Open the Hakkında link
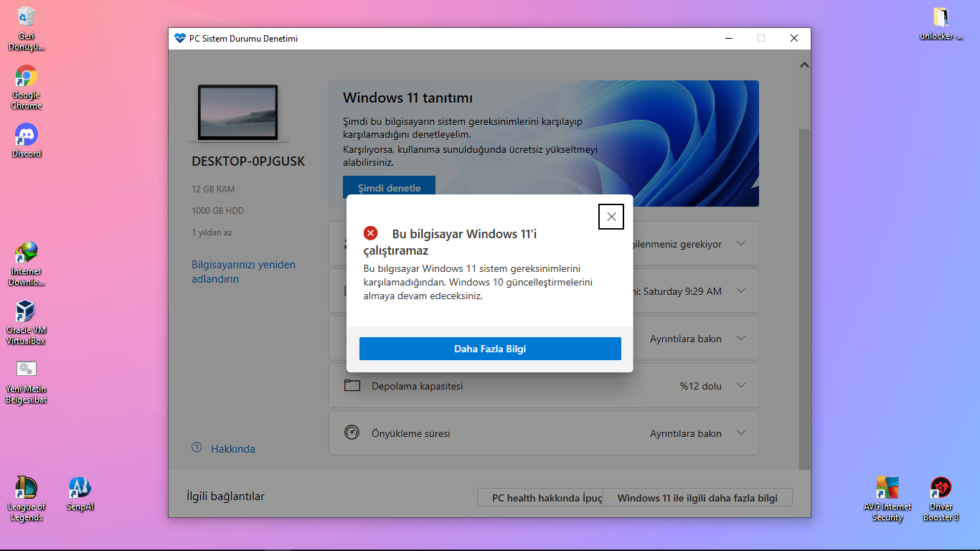This screenshot has width=980, height=551. click(233, 449)
